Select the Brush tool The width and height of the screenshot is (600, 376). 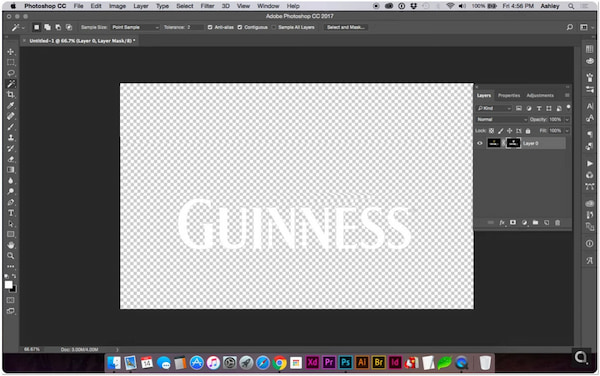[x=11, y=127]
